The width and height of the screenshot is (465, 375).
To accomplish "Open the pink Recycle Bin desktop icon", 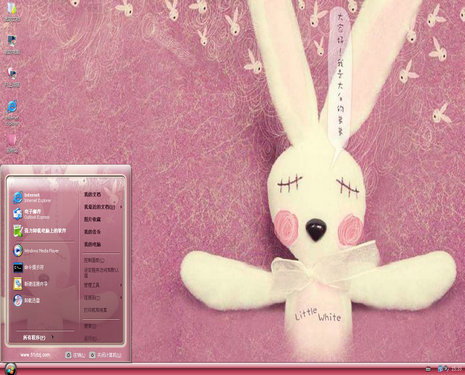I will [12, 143].
